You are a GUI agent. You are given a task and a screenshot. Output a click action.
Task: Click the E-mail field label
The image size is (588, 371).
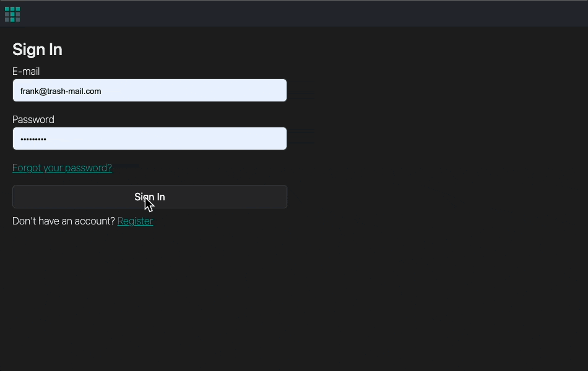[x=26, y=72]
